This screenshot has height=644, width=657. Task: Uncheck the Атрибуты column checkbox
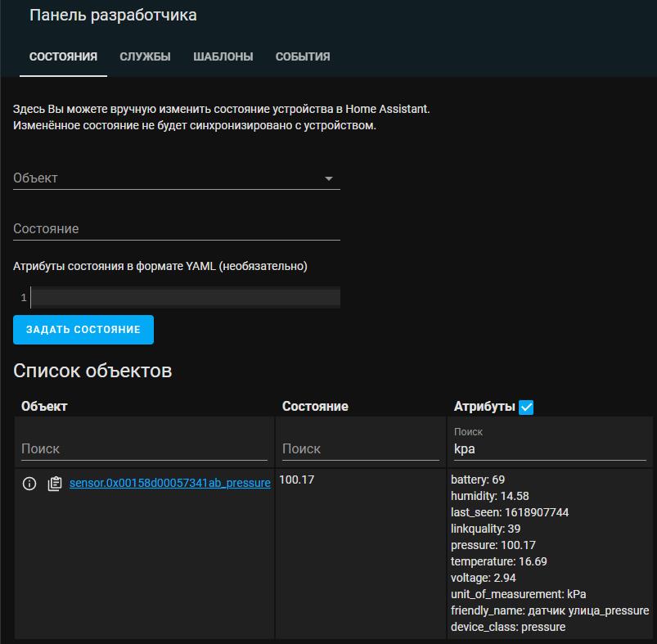(x=527, y=406)
